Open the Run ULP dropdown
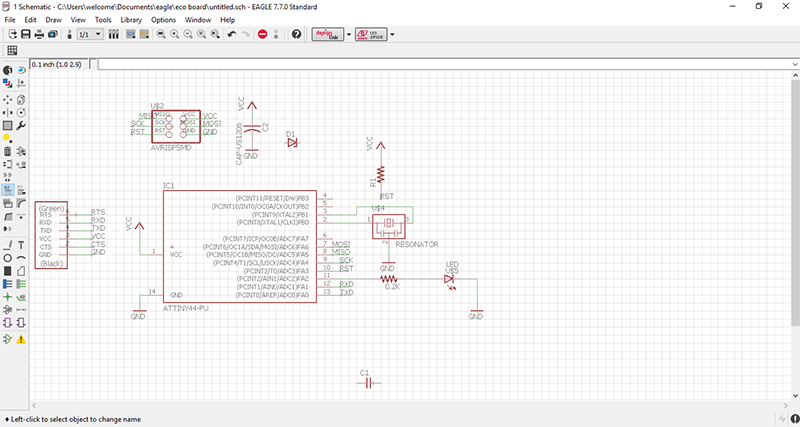Screen dimensions: 800x427 pyautogui.click(x=144, y=34)
